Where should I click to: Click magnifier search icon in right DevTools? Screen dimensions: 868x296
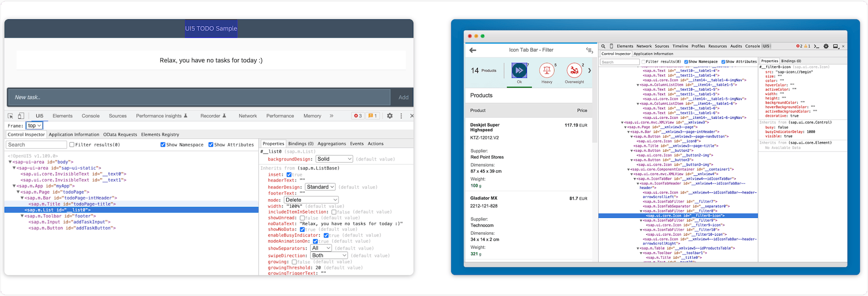click(x=603, y=46)
